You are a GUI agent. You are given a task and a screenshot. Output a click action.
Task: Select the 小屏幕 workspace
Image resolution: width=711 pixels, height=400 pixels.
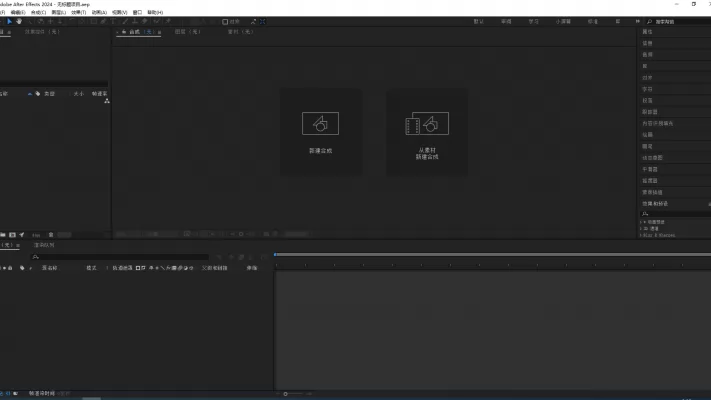tap(563, 22)
